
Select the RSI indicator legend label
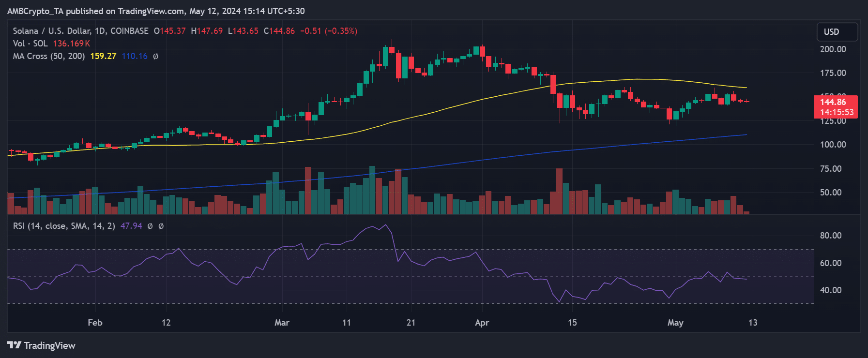[64, 226]
